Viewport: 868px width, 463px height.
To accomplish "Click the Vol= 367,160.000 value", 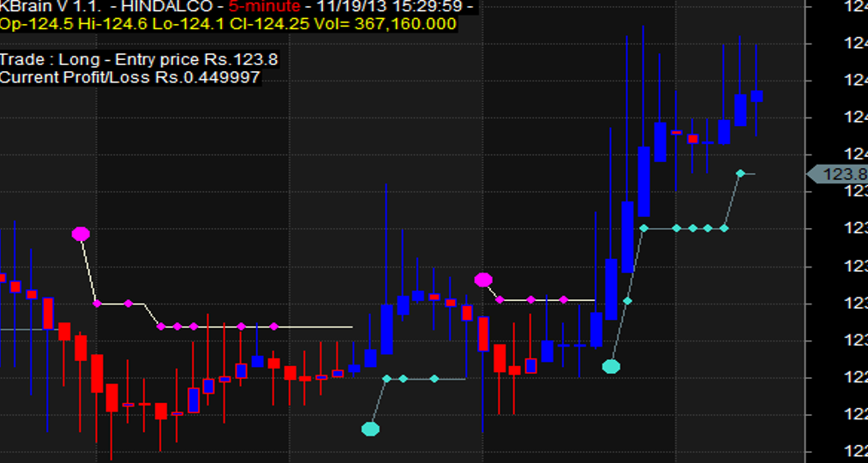I will 386,24.
